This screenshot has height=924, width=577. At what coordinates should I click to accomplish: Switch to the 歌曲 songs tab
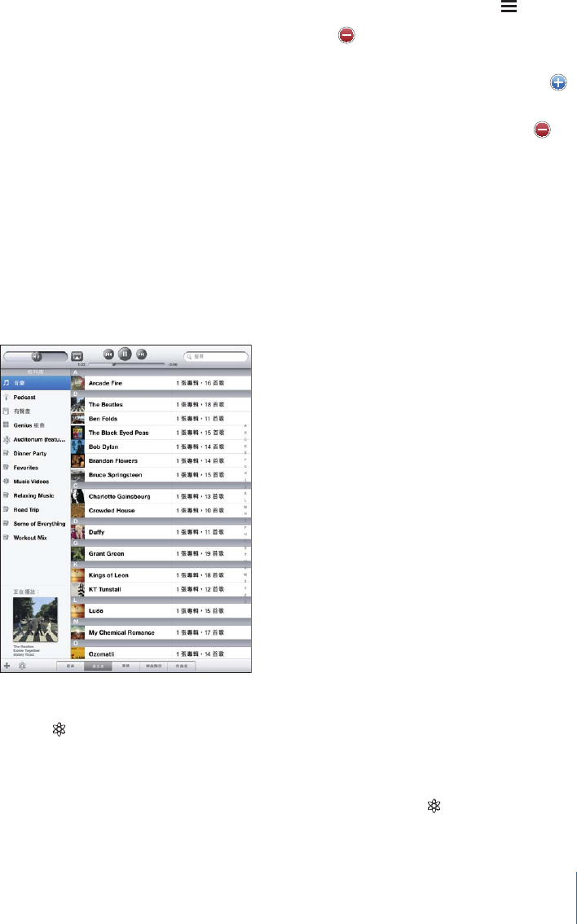point(70,667)
